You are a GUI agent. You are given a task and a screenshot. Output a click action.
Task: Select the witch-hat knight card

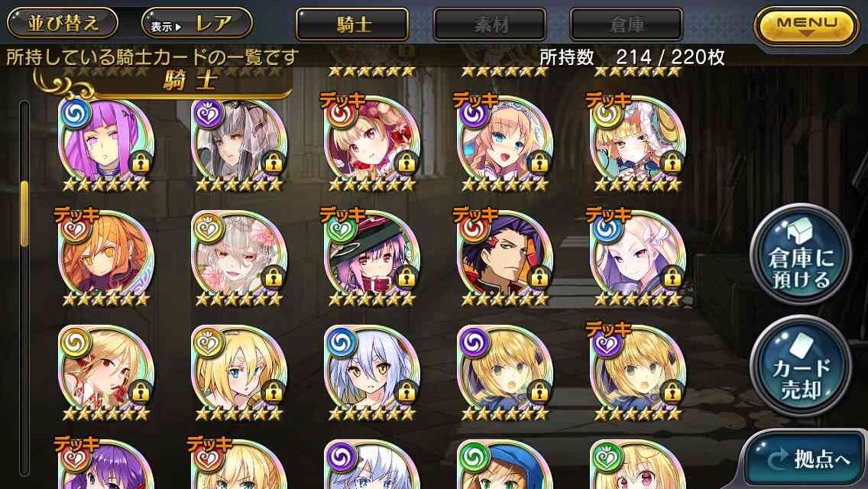tap(371, 254)
